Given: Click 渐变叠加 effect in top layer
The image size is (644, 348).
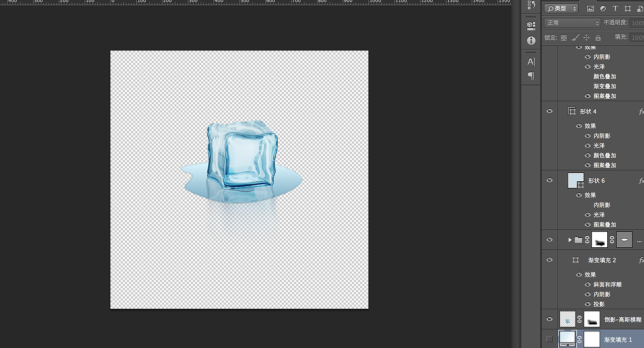Looking at the screenshot, I should (605, 86).
